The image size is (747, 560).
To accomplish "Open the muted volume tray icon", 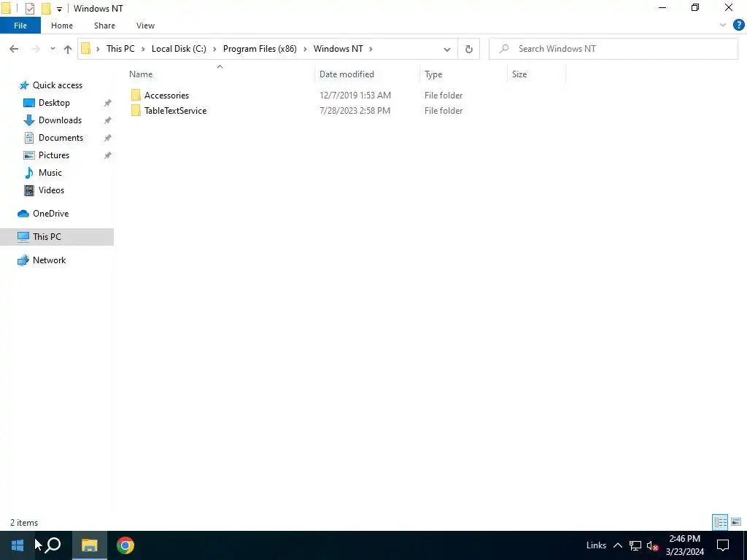I will point(652,545).
